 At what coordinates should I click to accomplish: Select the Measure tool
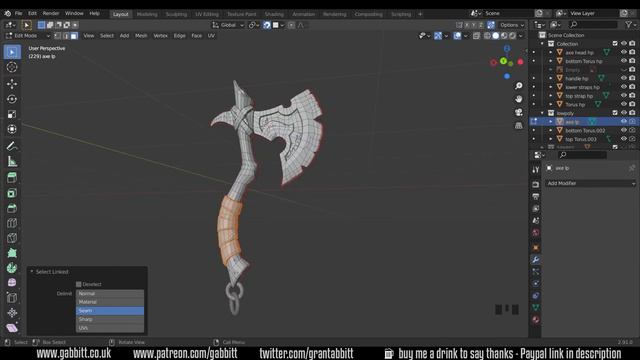[x=12, y=162]
